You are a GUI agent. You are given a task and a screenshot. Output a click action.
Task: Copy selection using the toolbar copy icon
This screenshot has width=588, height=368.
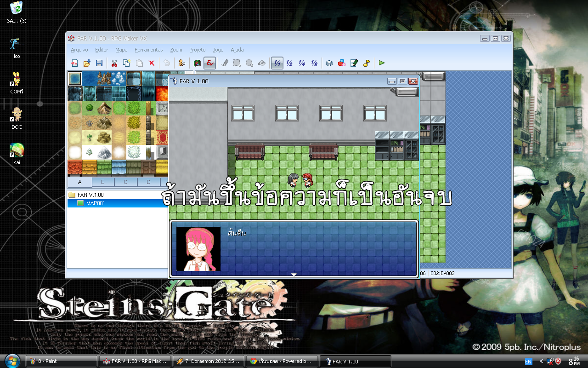pos(127,63)
